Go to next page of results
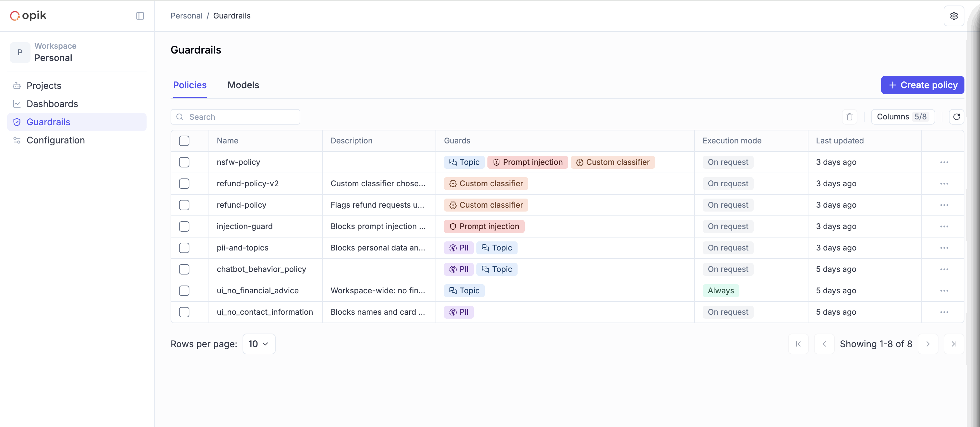 [x=928, y=344]
